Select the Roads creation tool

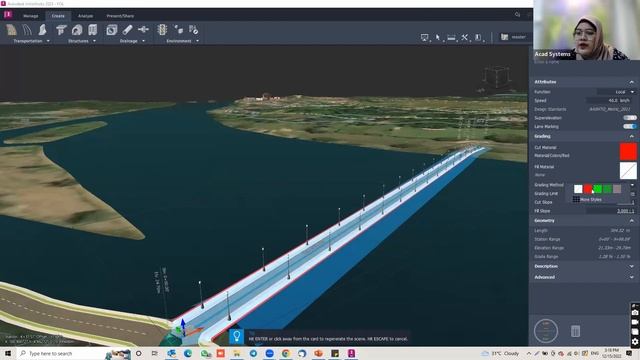(11, 30)
